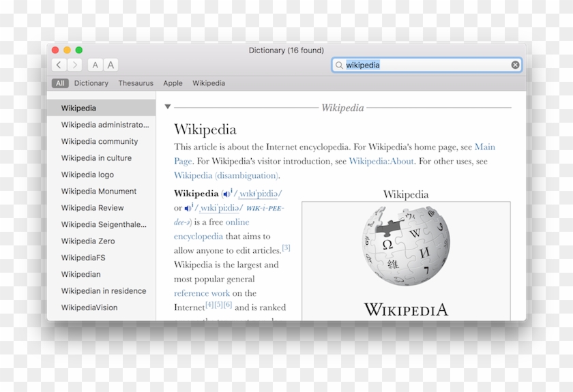The image size is (573, 392).
Task: Click the Wikipedia globe logo image
Action: [x=406, y=246]
